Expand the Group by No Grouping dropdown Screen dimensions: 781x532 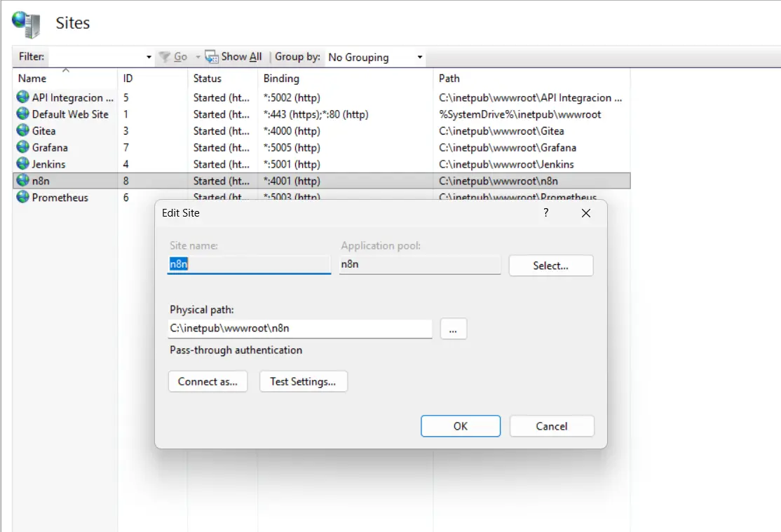[x=419, y=57]
